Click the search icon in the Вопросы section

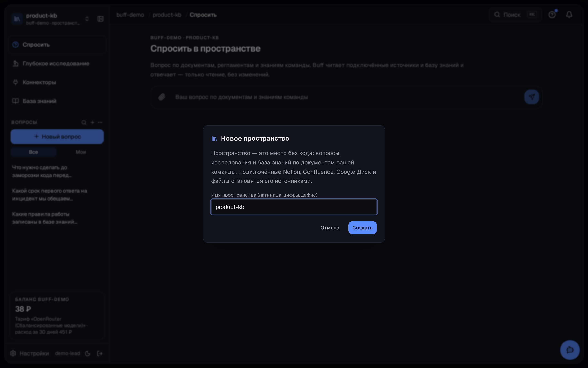click(84, 122)
